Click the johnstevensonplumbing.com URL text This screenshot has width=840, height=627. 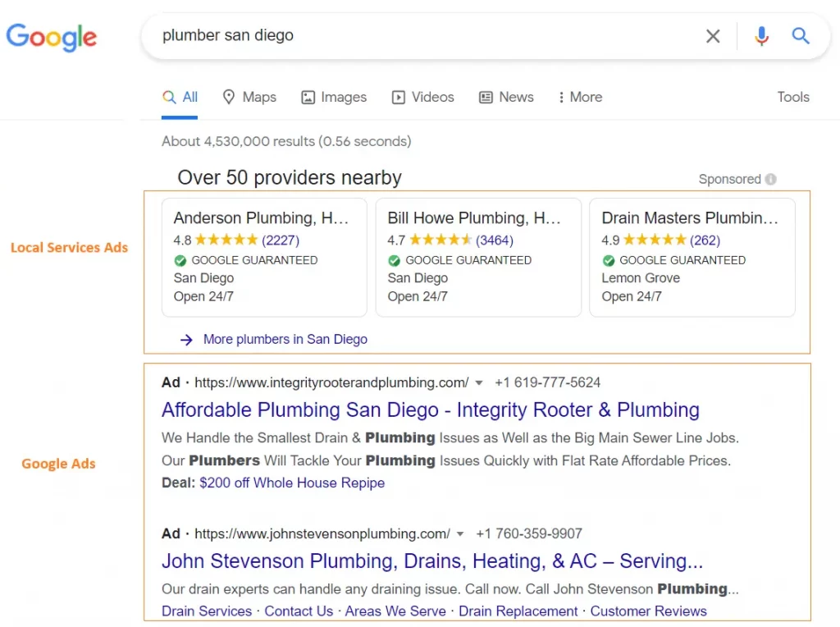(322, 533)
